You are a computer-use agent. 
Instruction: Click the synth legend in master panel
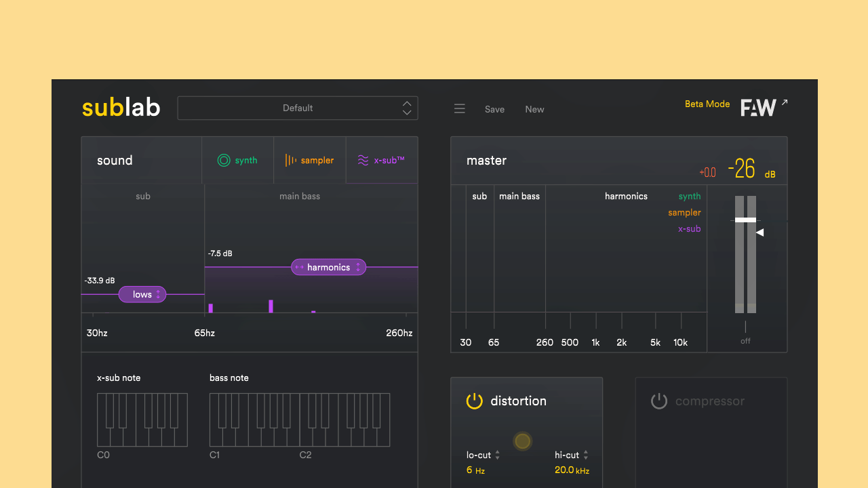690,197
